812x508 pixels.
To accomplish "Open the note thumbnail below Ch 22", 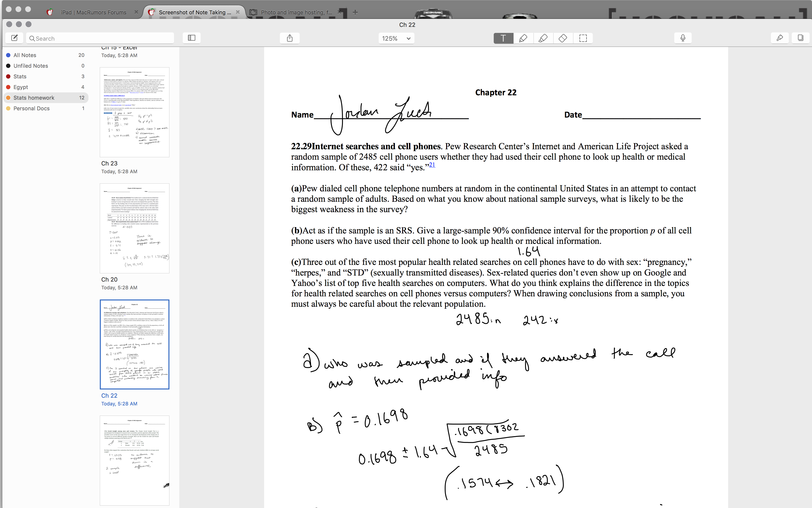I will click(135, 460).
